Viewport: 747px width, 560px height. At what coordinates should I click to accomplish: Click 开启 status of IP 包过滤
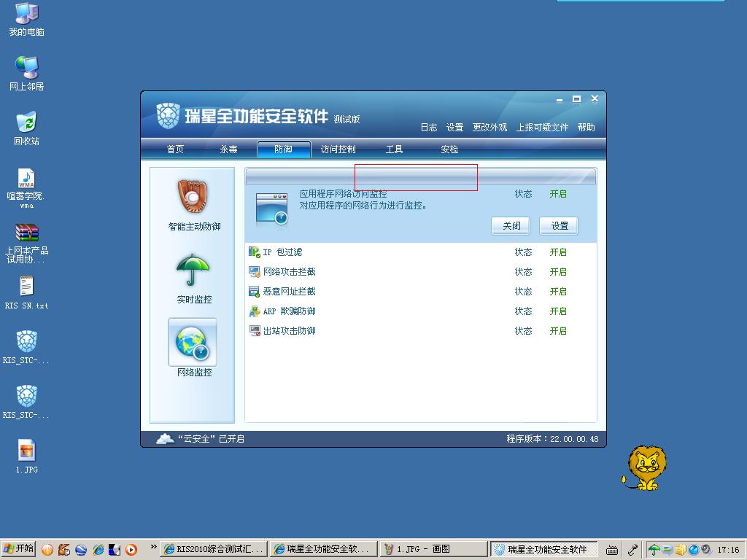click(x=558, y=252)
